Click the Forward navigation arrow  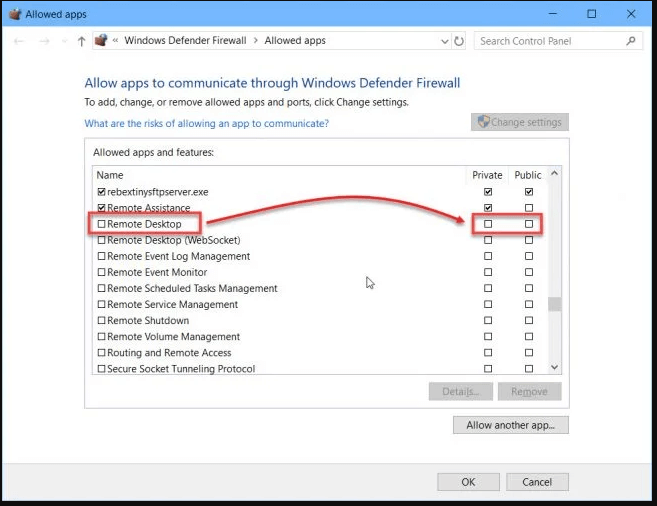point(44,41)
